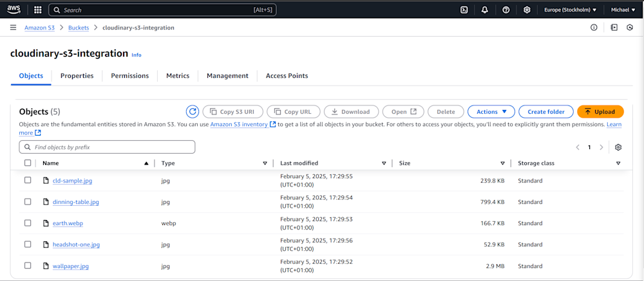Open the headshot-one.jpg object link
This screenshot has width=644, height=281.
tap(76, 244)
